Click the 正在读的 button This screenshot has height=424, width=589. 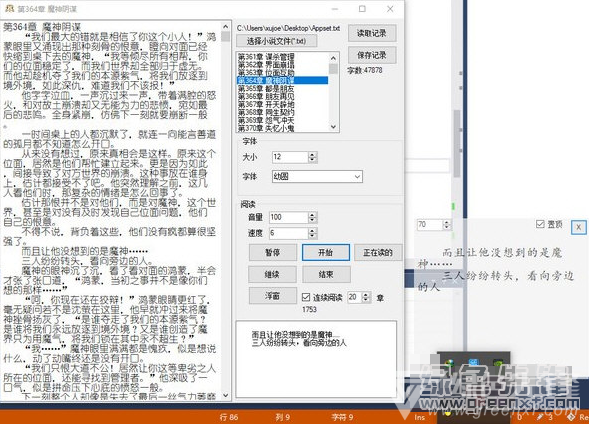tap(378, 252)
